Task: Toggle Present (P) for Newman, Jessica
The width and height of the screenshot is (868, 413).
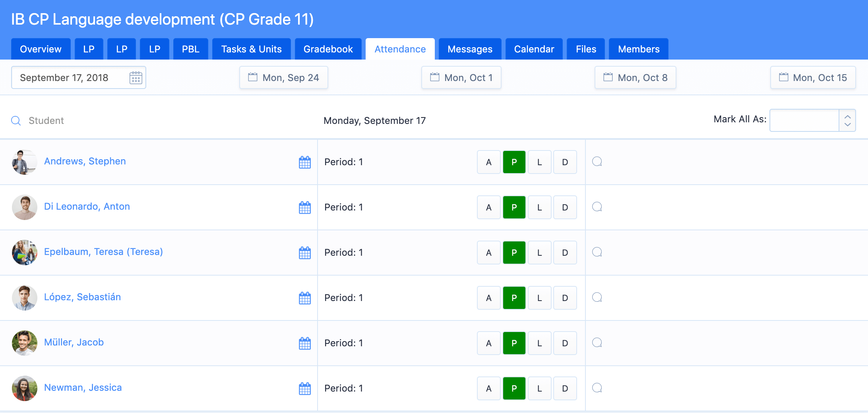Action: click(x=514, y=388)
